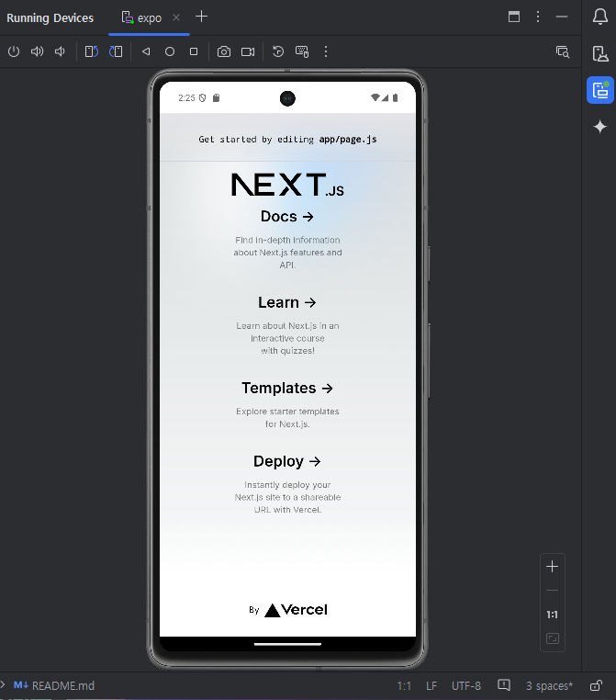Image resolution: width=616 pixels, height=700 pixels.
Task: Open the Notifications bell
Action: (x=600, y=17)
